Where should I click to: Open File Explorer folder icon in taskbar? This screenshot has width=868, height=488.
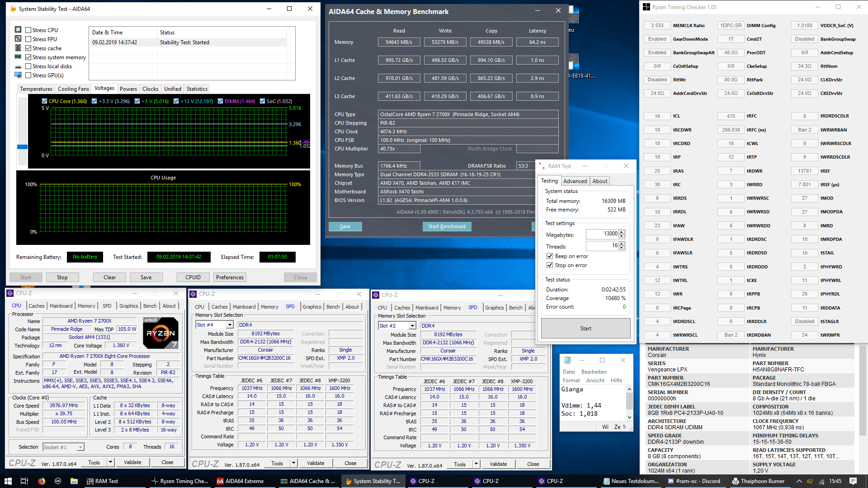74,481
